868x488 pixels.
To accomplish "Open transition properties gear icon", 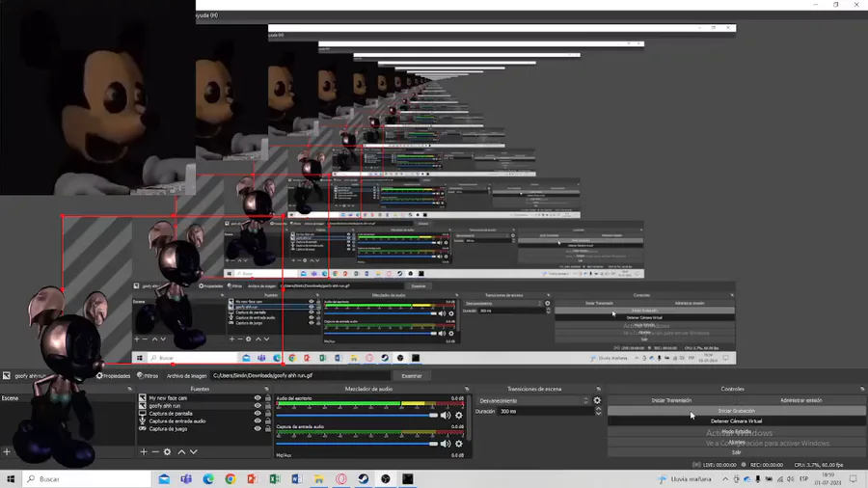I will pos(597,400).
